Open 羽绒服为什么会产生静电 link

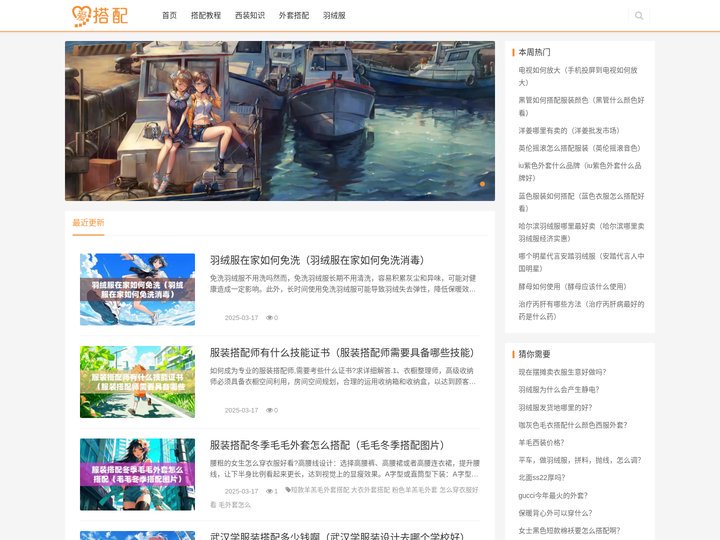point(559,389)
